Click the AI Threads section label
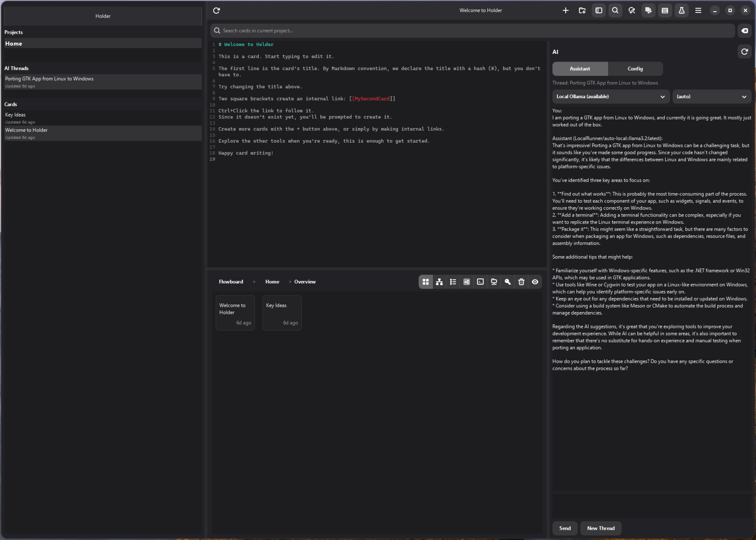 point(17,68)
